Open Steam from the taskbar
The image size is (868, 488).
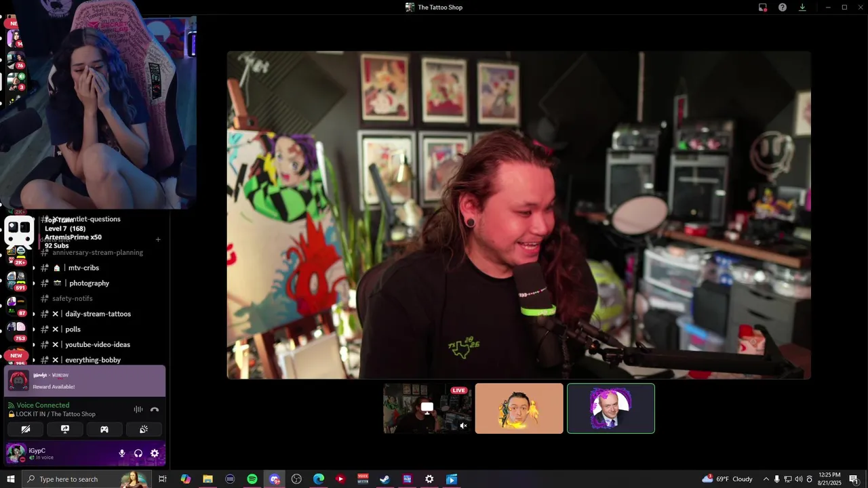coord(384,479)
